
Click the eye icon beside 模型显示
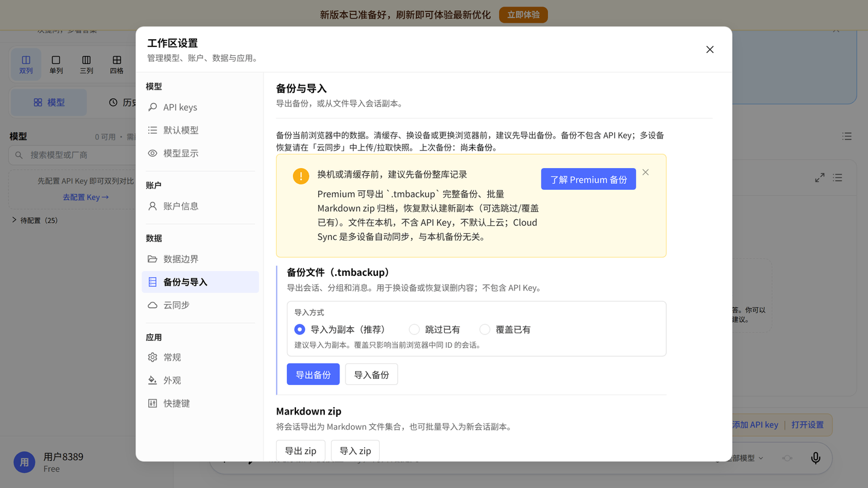153,153
